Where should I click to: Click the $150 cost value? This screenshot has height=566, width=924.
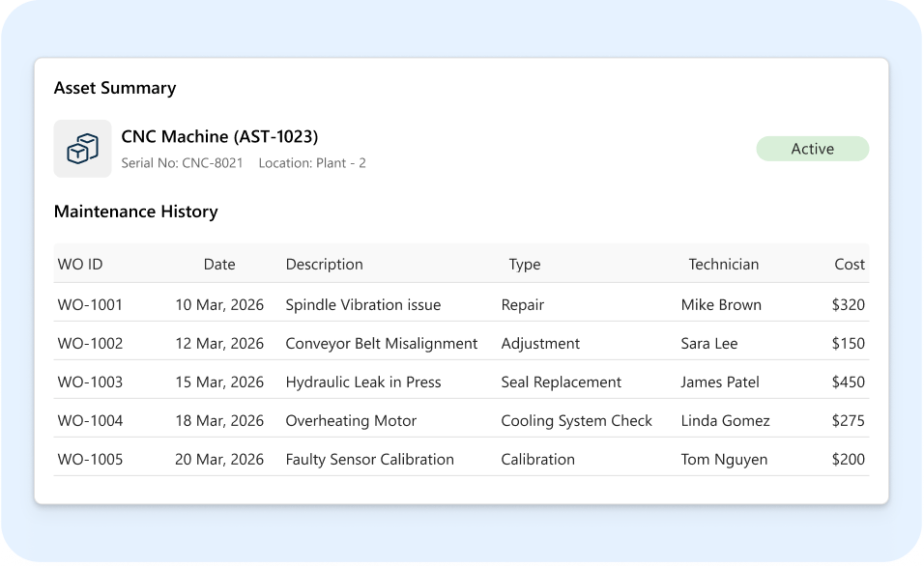(848, 344)
